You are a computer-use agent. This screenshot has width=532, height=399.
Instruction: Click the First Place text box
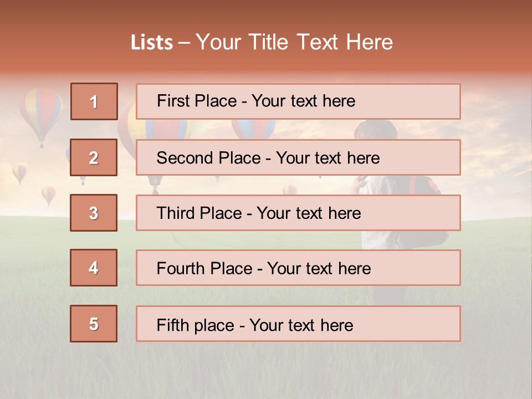(298, 101)
